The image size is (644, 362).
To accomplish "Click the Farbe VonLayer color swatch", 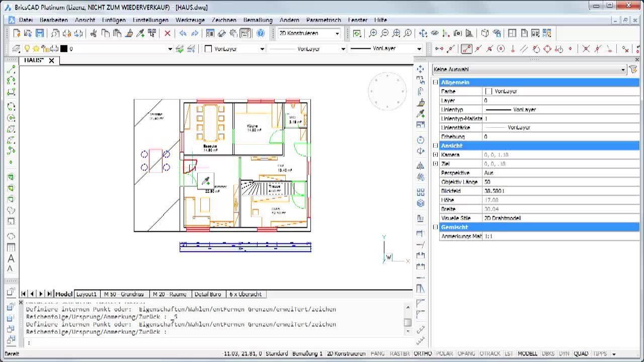I will [488, 92].
